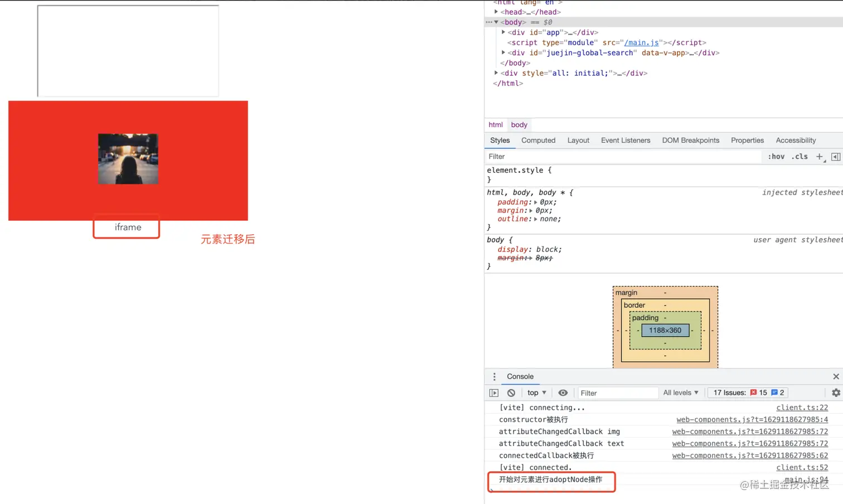Click the html, body, body * selector
This screenshot has height=504, width=843.
click(526, 193)
